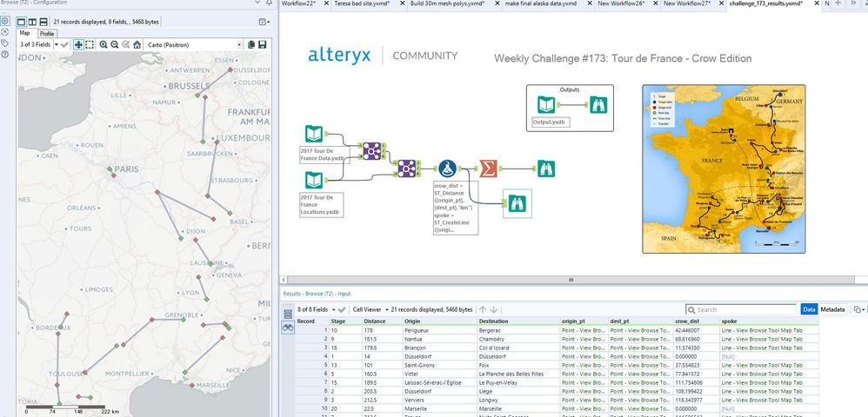Show hidden workflow tabs overflow chevron
Viewport: 868px width, 417px height.
[854, 3]
